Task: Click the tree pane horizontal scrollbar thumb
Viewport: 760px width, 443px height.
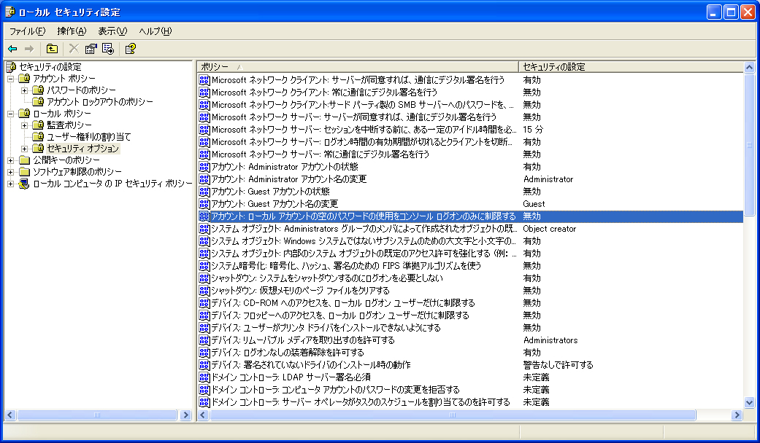Action: click(97, 415)
